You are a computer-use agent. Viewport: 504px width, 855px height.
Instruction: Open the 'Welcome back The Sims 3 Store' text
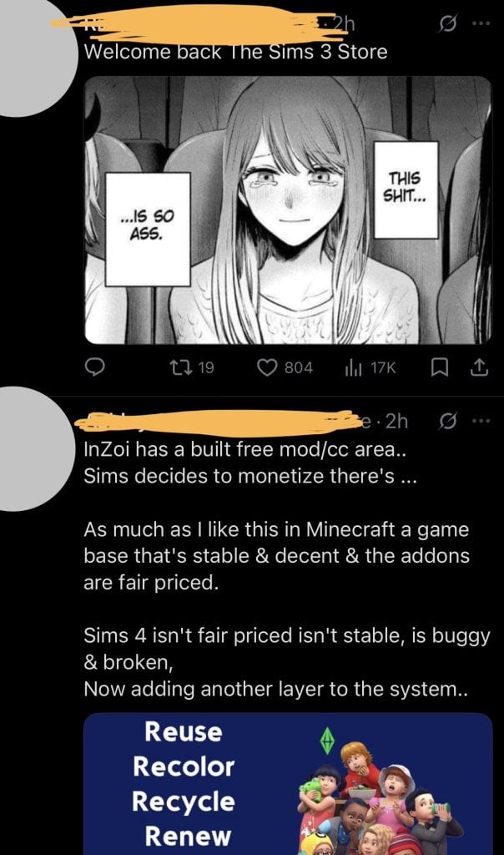pos(235,52)
